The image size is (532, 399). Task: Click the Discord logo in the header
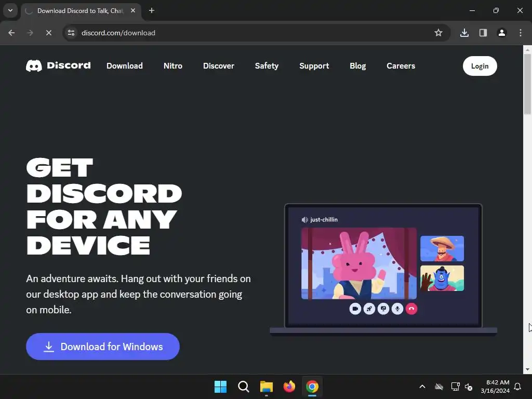tap(58, 65)
